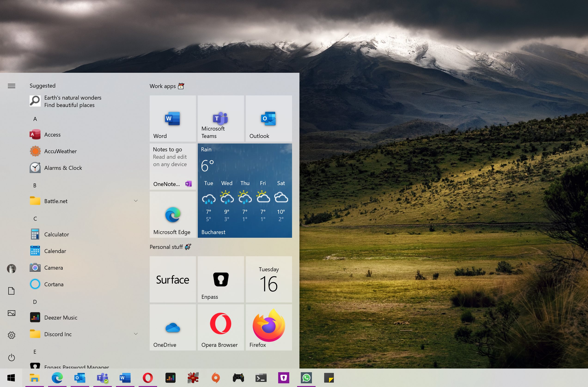Image resolution: width=588 pixels, height=387 pixels.
Task: Launch the Opera Browser tile
Action: [221, 327]
